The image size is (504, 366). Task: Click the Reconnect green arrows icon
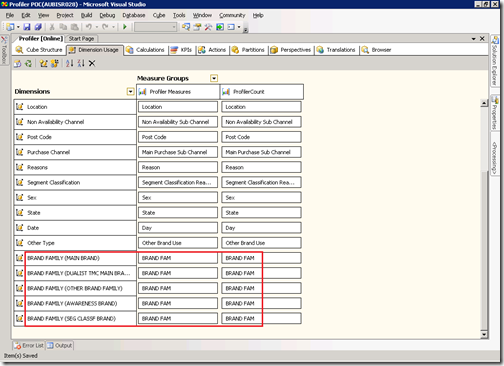pos(29,63)
